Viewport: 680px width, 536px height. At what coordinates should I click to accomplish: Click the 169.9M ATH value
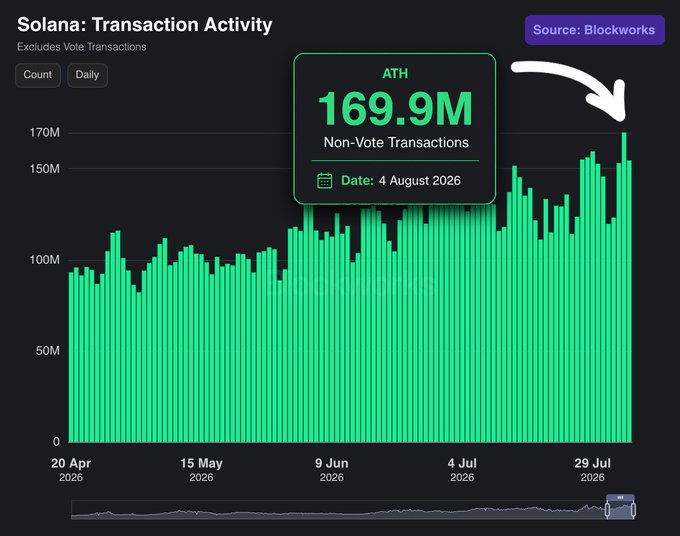395,109
